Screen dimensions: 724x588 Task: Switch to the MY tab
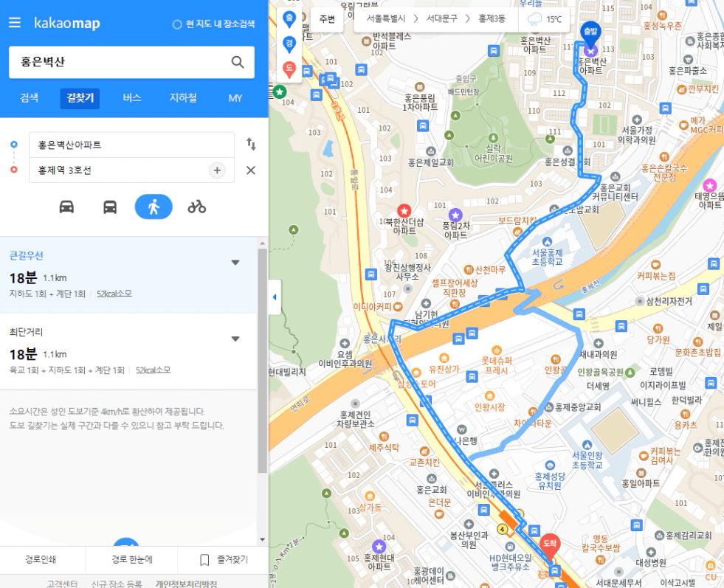(x=235, y=98)
